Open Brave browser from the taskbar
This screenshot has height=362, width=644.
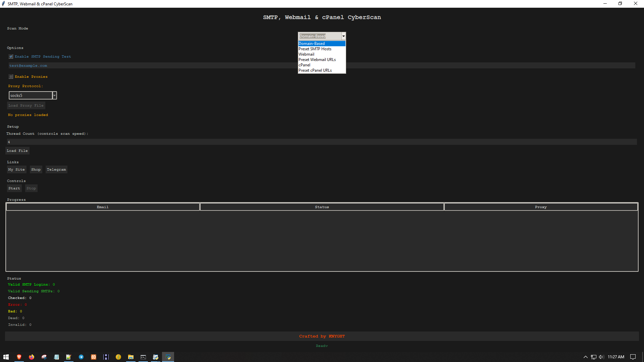[x=19, y=357]
